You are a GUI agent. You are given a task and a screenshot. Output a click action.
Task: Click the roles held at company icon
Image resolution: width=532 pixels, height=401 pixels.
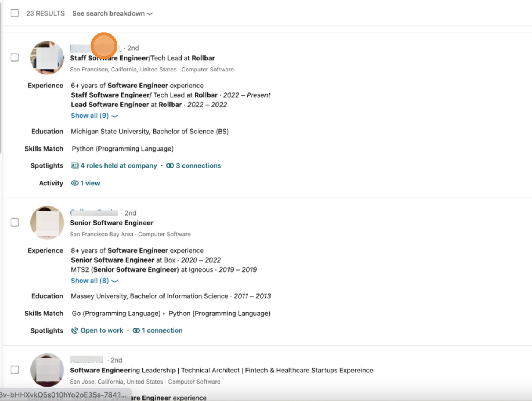[x=74, y=166]
